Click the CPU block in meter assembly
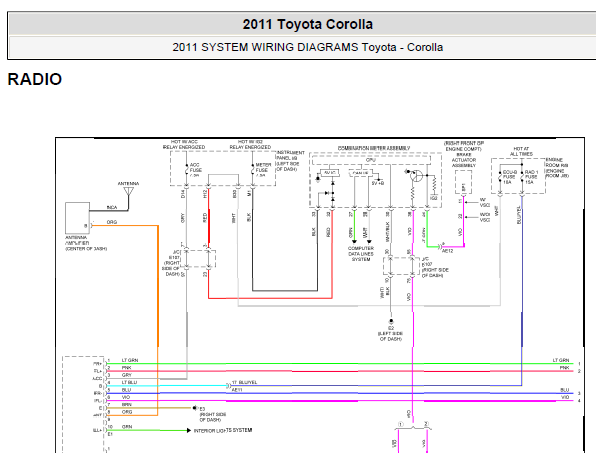This screenshot has height=453, width=596. click(371, 160)
